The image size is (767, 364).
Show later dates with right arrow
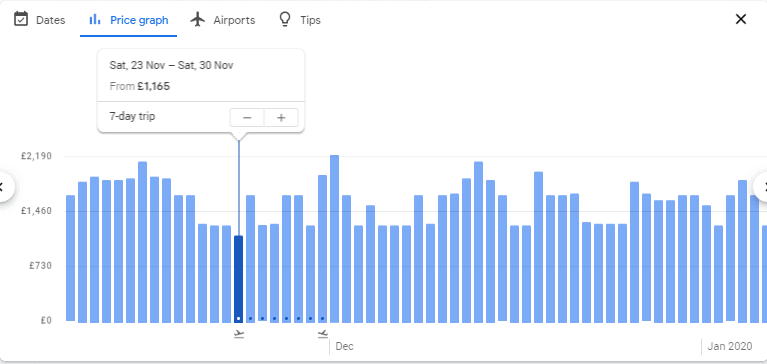coord(762,186)
